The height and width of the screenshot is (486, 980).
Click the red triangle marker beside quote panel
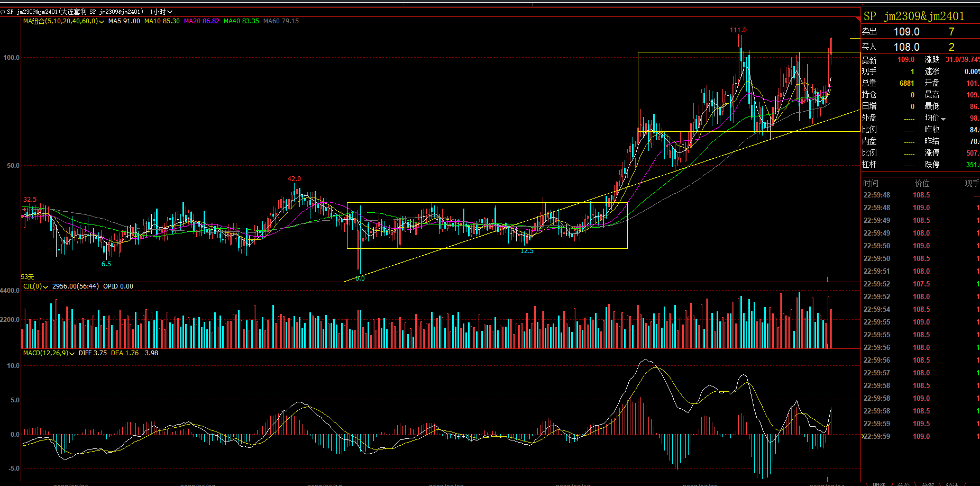(x=858, y=20)
